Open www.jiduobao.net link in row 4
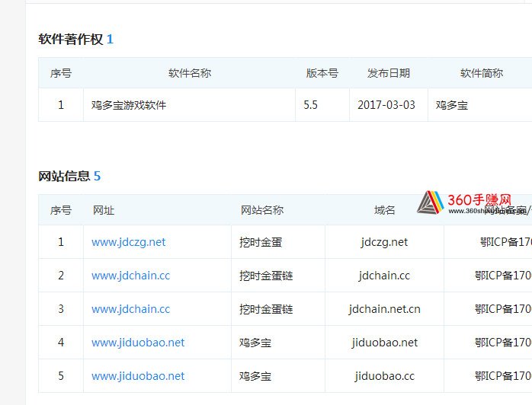 coord(138,343)
